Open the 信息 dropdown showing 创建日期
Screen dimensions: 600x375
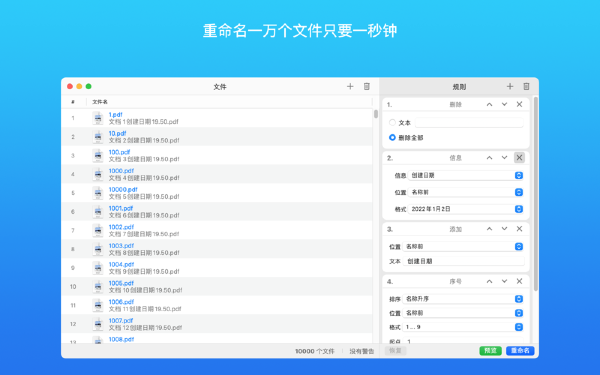tap(466, 175)
